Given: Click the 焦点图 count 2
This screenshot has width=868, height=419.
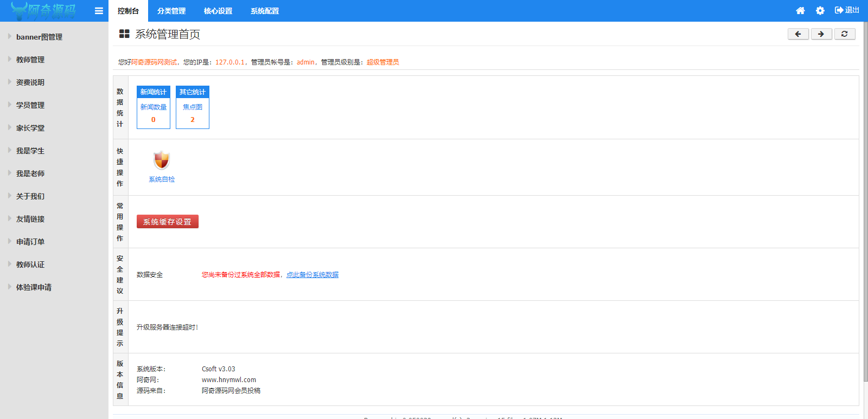Looking at the screenshot, I should pos(193,120).
